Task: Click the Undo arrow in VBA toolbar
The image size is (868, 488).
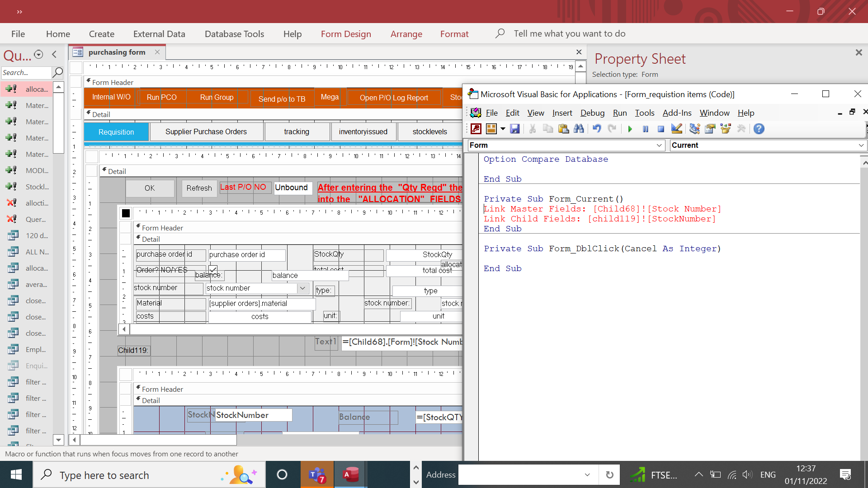Action: pos(597,129)
